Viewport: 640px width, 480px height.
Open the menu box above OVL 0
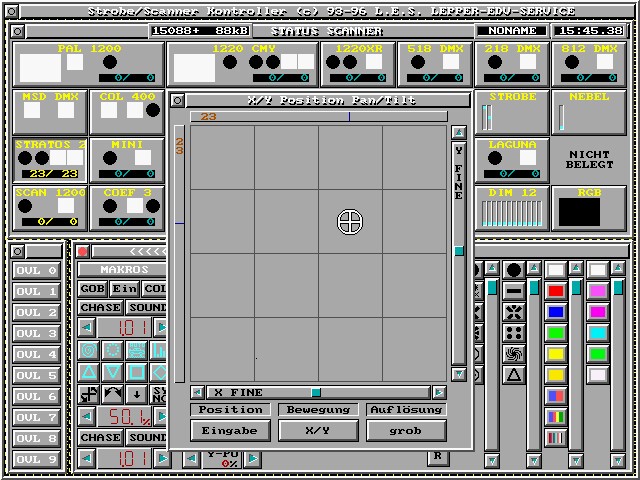coord(17,251)
